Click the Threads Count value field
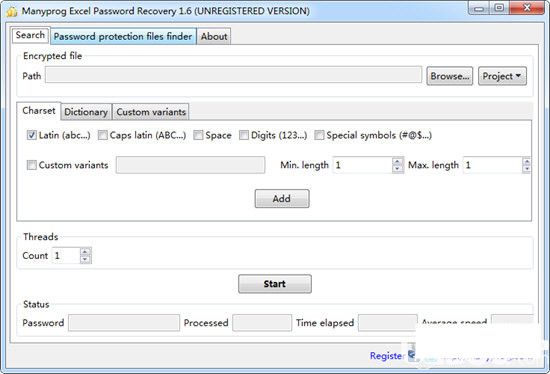 66,255
